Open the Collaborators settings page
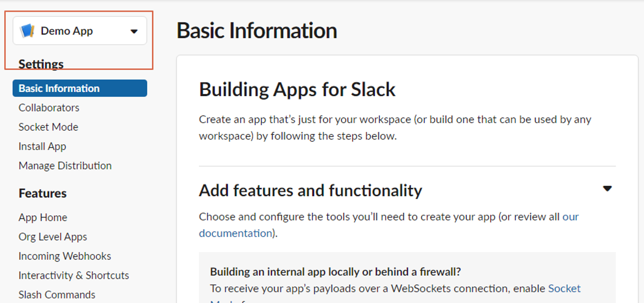The image size is (644, 303). click(x=49, y=108)
